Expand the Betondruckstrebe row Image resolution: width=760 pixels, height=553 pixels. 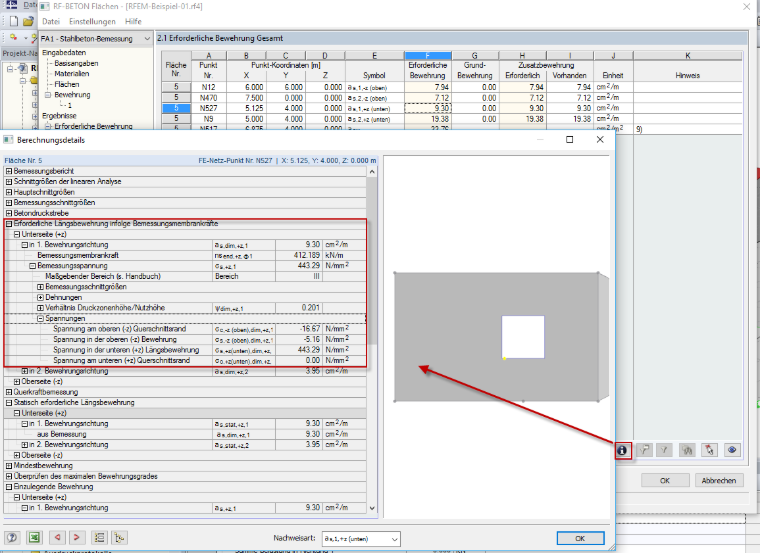pos(9,213)
